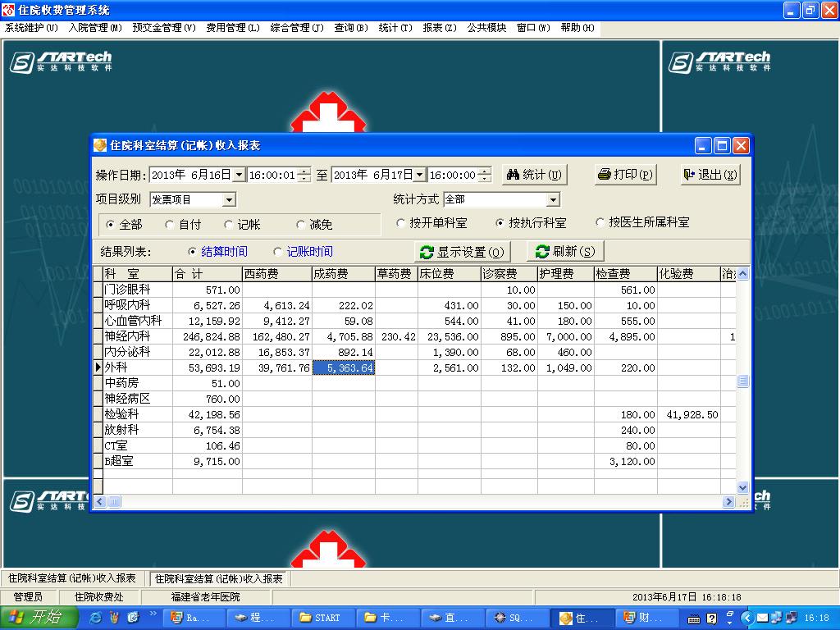Open the 查询(B) menu
This screenshot has height=630, width=840.
click(351, 28)
